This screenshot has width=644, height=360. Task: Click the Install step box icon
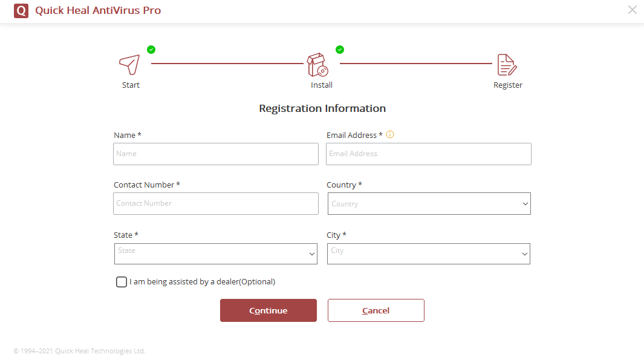click(317, 65)
